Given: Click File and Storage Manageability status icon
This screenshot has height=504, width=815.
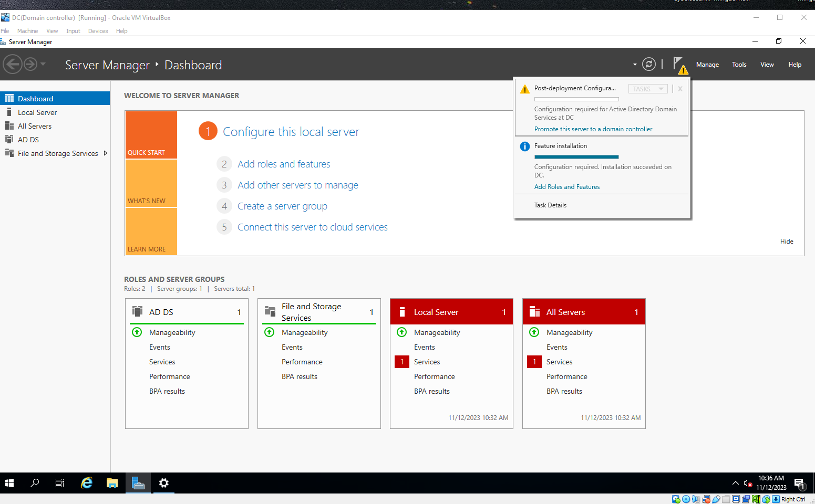Looking at the screenshot, I should pyautogui.click(x=270, y=332).
